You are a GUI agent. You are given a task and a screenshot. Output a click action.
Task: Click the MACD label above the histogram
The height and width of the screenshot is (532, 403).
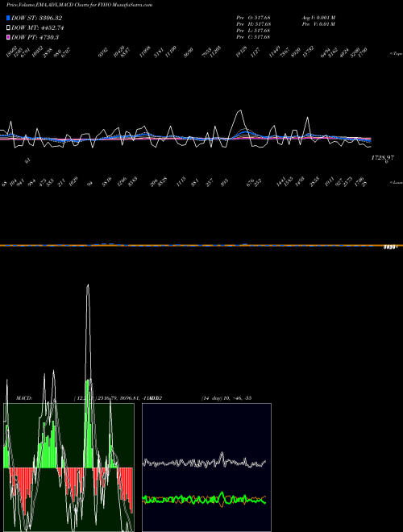23,398
